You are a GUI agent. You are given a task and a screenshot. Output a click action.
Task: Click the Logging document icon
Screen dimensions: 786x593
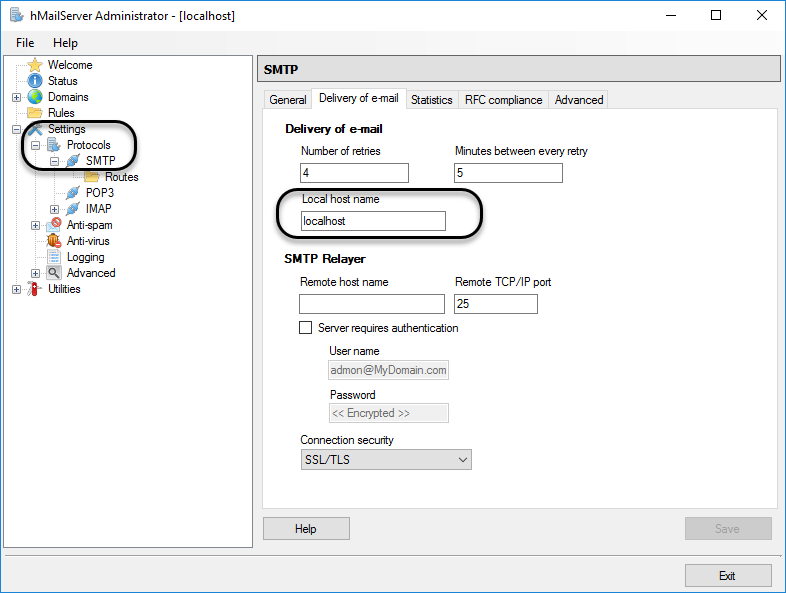click(x=54, y=257)
